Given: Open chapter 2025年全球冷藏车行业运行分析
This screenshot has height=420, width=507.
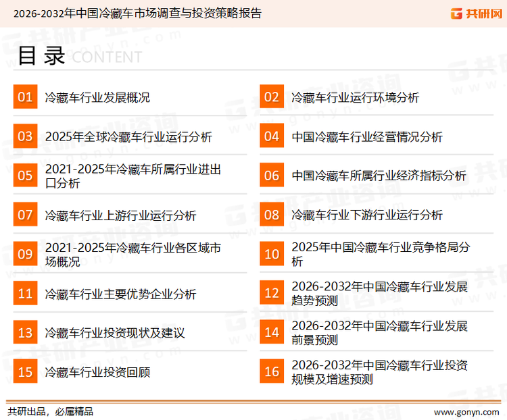Looking at the screenshot, I should (128, 136).
